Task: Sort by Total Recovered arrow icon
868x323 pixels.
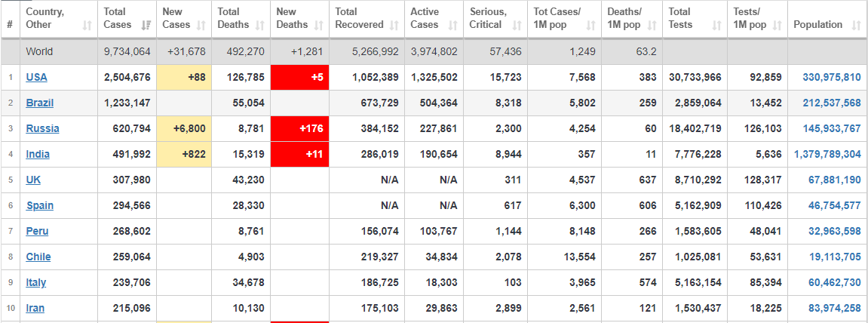Action: point(394,25)
